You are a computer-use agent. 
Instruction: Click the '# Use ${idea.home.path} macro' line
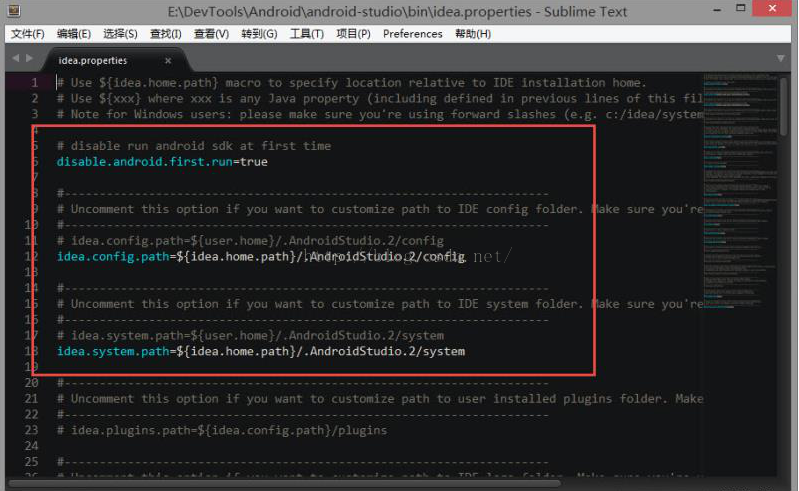(352, 83)
